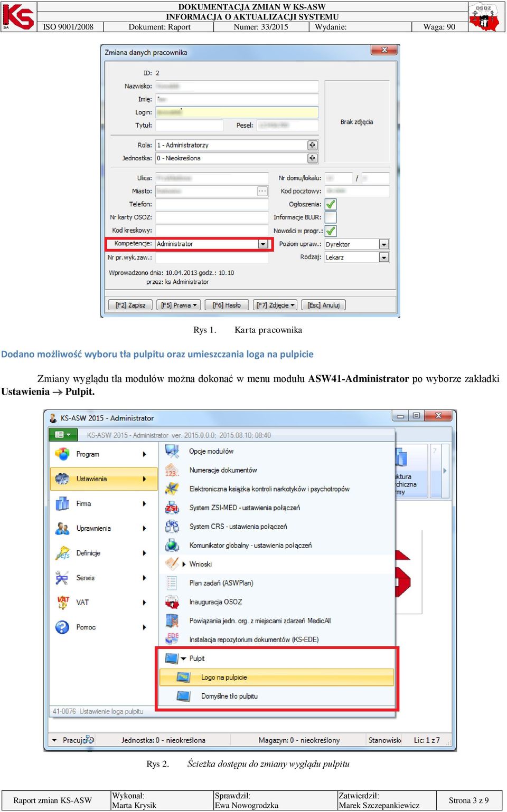Image resolution: width=507 pixels, height=812 pixels.
Task: Click the Powiązania jedn. org. icon
Action: tap(172, 620)
